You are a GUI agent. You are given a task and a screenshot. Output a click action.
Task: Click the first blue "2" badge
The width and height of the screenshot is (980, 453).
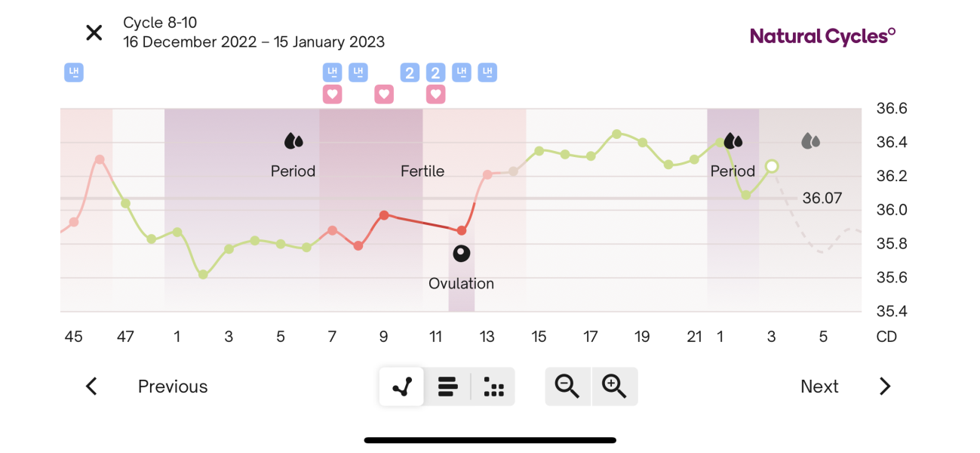pyautogui.click(x=410, y=72)
